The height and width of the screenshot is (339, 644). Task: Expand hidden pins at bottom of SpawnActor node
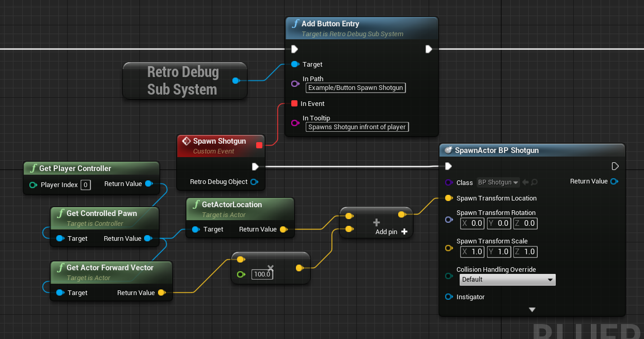(532, 309)
